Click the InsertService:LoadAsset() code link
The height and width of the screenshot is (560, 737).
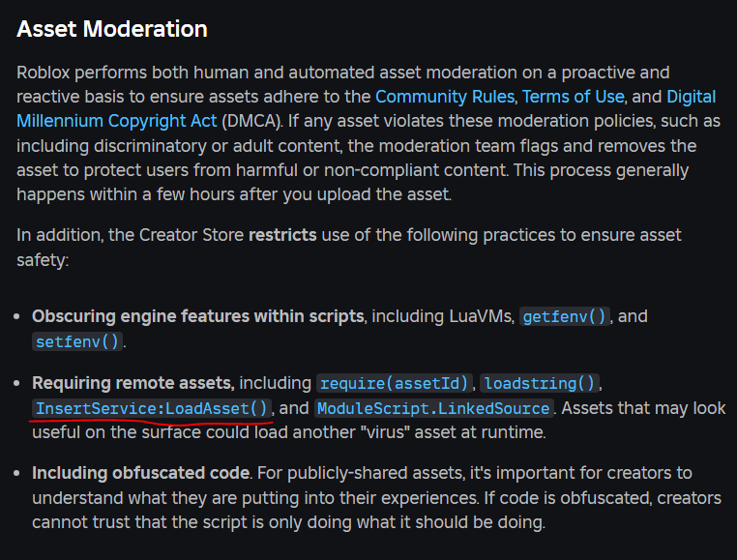pos(152,408)
